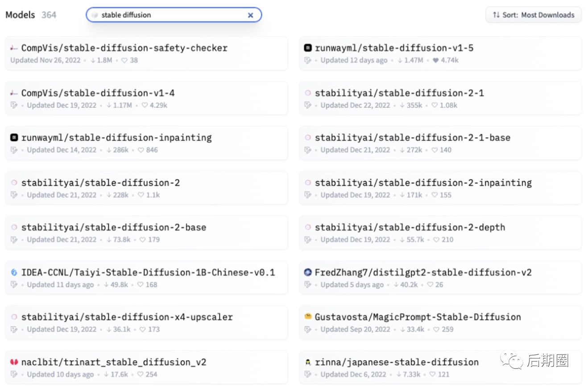Click "Updated Dec 6, 2022" text
588x386 pixels.
tap(353, 374)
